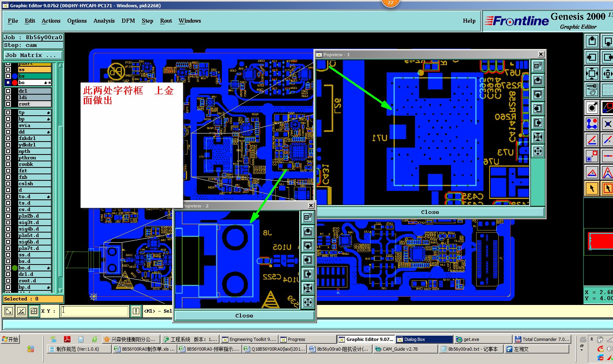The image size is (613, 364).
Task: Toggle the checkbox for the bs layer
Action: coord(8,76)
